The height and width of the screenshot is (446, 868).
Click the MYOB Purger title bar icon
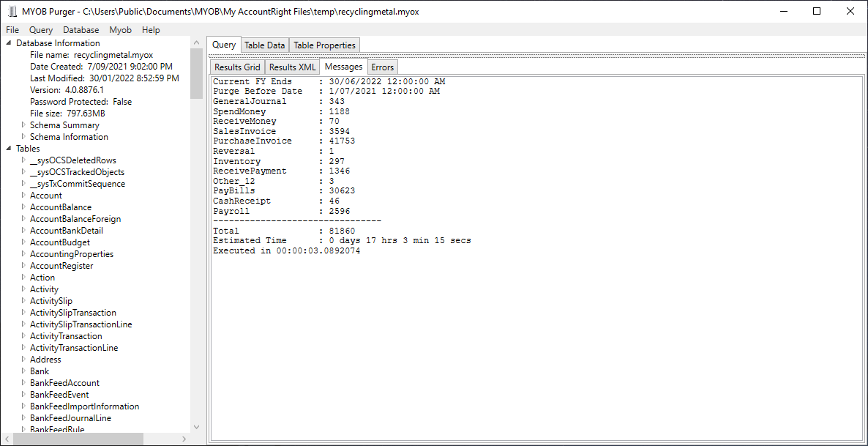point(12,12)
